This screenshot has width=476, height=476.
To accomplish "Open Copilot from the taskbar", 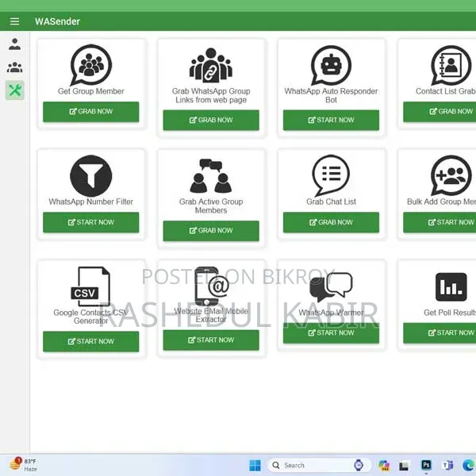I will 384,465.
